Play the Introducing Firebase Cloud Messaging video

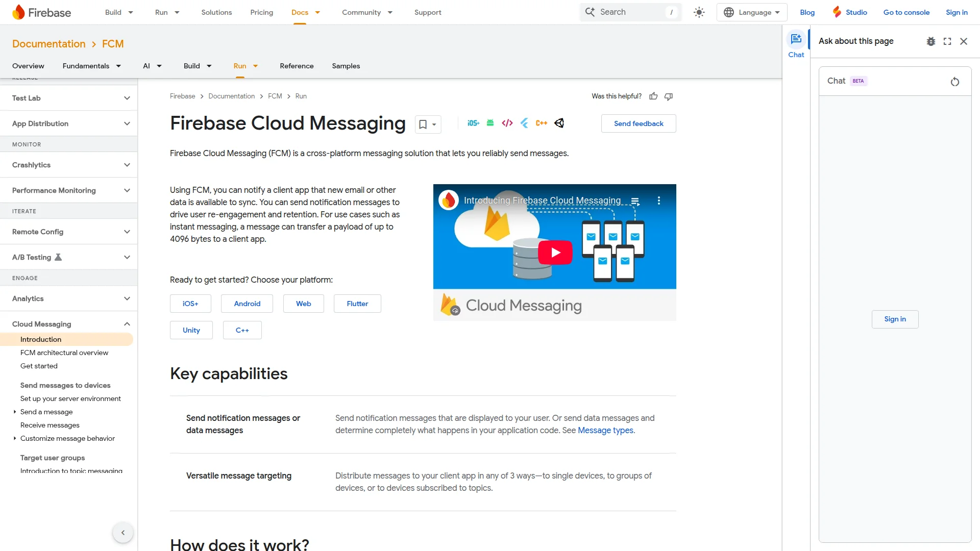coord(555,252)
